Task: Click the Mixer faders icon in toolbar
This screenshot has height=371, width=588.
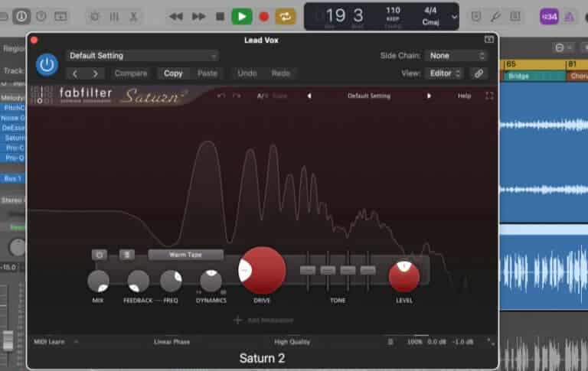Action: [x=114, y=17]
